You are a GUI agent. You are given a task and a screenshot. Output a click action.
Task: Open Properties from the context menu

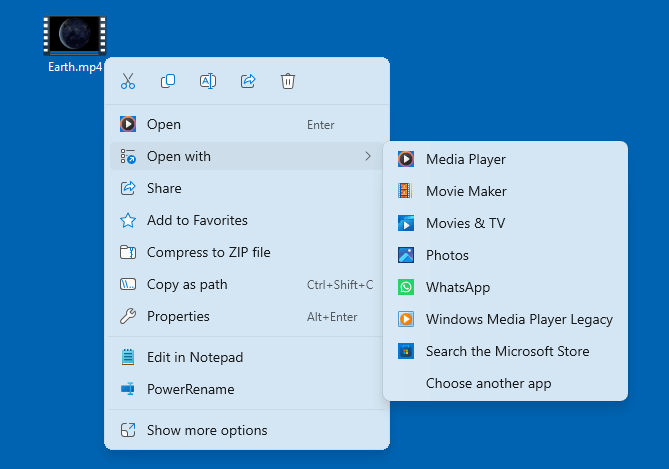(x=247, y=316)
